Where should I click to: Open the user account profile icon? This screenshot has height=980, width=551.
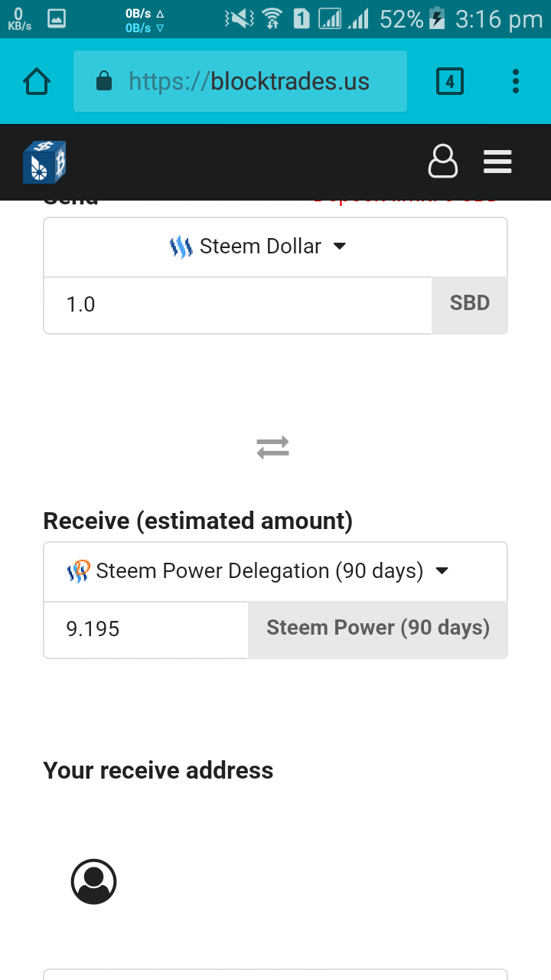tap(442, 162)
